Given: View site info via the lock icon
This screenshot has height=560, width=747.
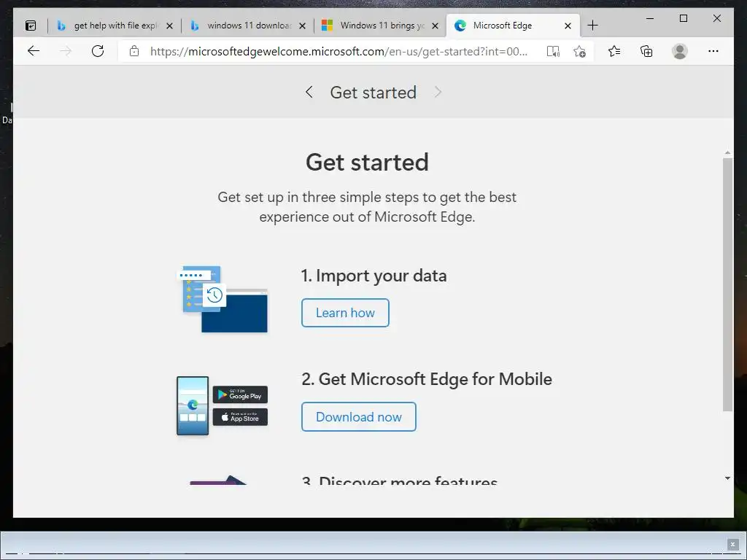Looking at the screenshot, I should coord(134,51).
